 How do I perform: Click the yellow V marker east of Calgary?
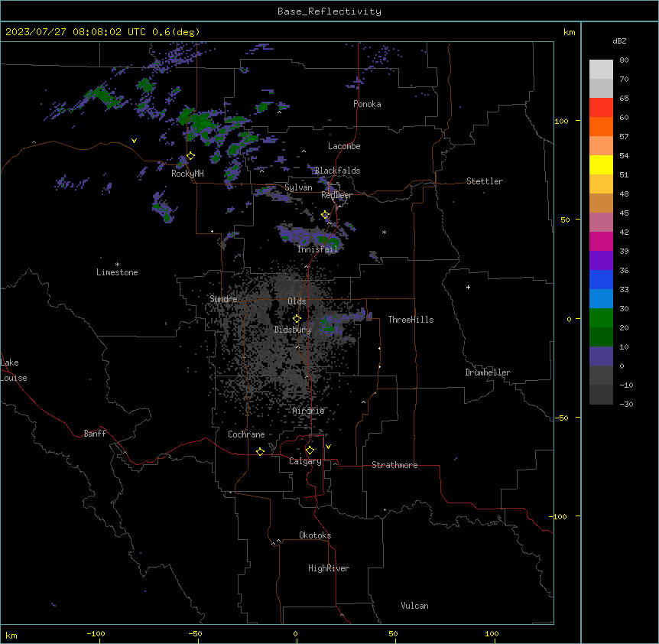[x=328, y=447]
